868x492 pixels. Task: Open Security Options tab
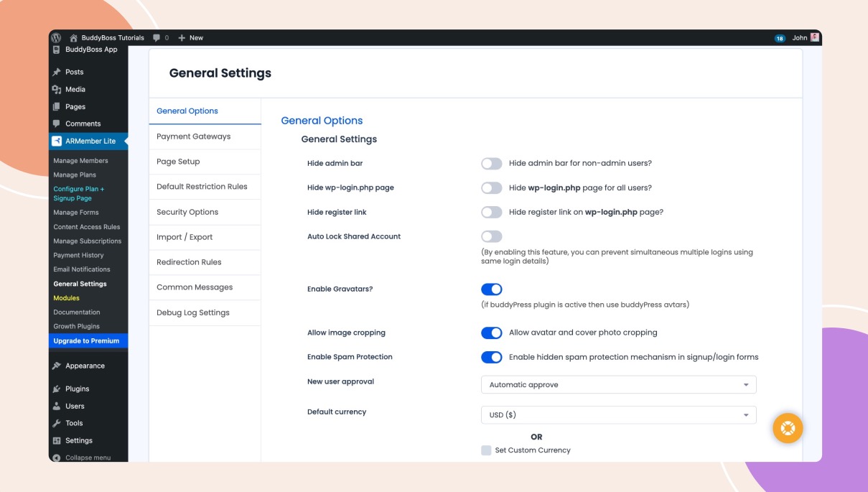[205, 212]
